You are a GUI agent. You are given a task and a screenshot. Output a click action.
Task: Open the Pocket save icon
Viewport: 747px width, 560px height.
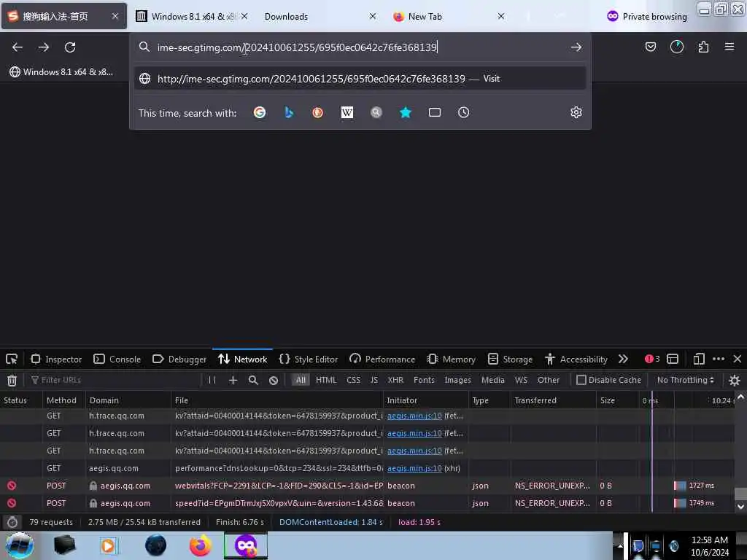pos(650,47)
